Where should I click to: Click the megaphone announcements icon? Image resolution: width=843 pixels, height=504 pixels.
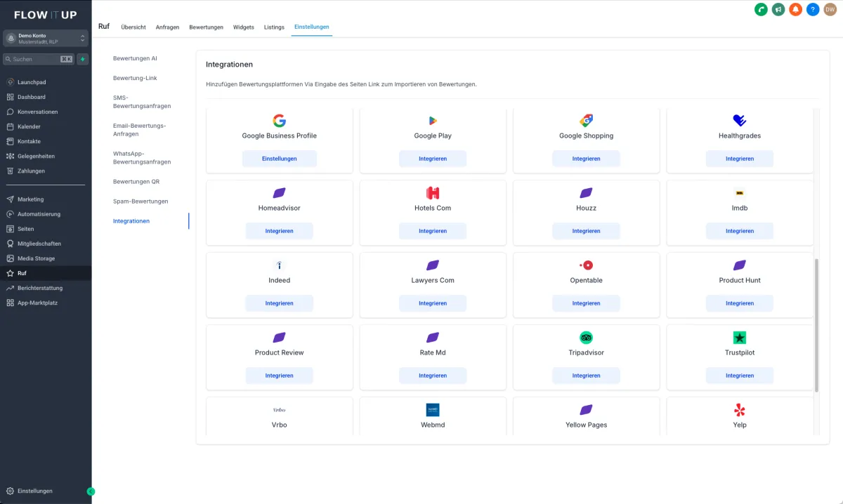778,9
